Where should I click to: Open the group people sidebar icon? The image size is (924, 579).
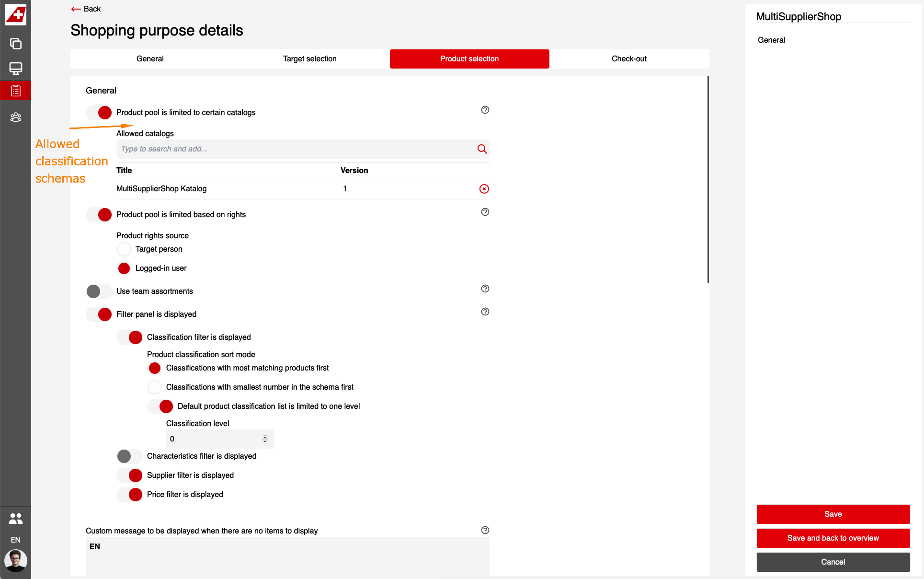(15, 117)
